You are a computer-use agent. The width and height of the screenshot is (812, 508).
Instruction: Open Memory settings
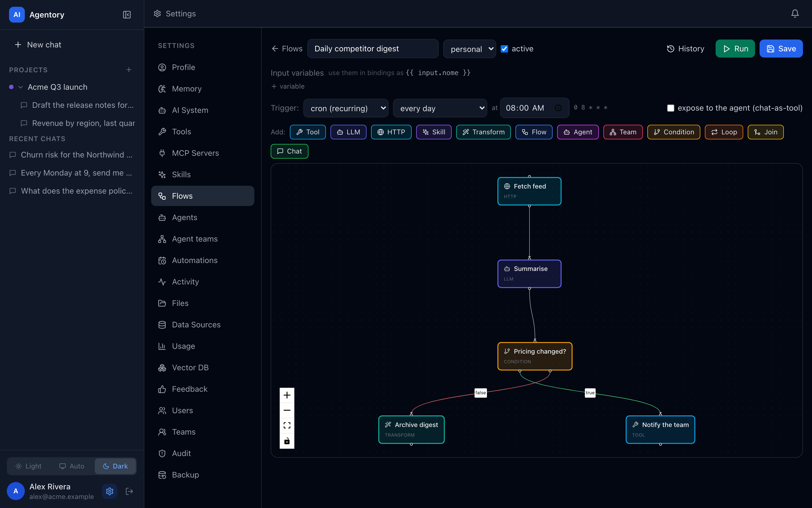tap(203, 89)
